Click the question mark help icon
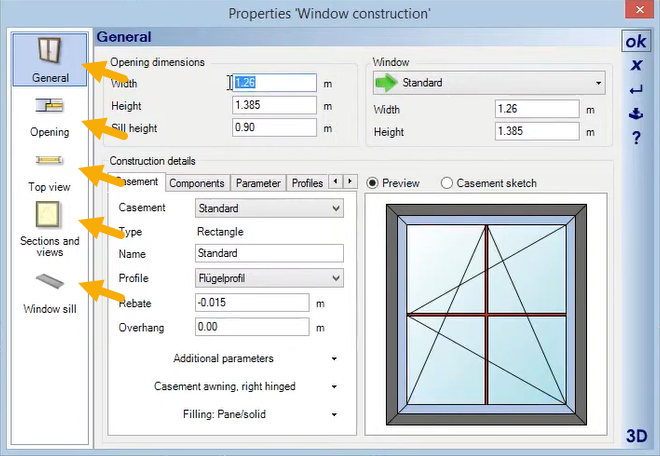The width and height of the screenshot is (660, 456). (x=635, y=138)
